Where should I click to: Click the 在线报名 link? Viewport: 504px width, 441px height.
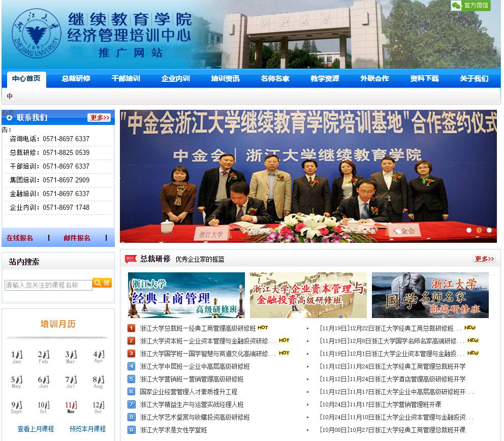point(20,238)
